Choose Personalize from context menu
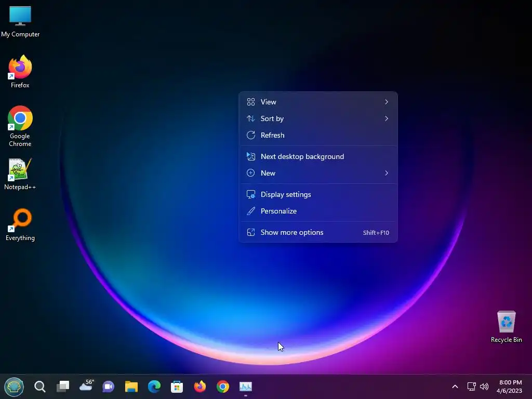 [318, 211]
